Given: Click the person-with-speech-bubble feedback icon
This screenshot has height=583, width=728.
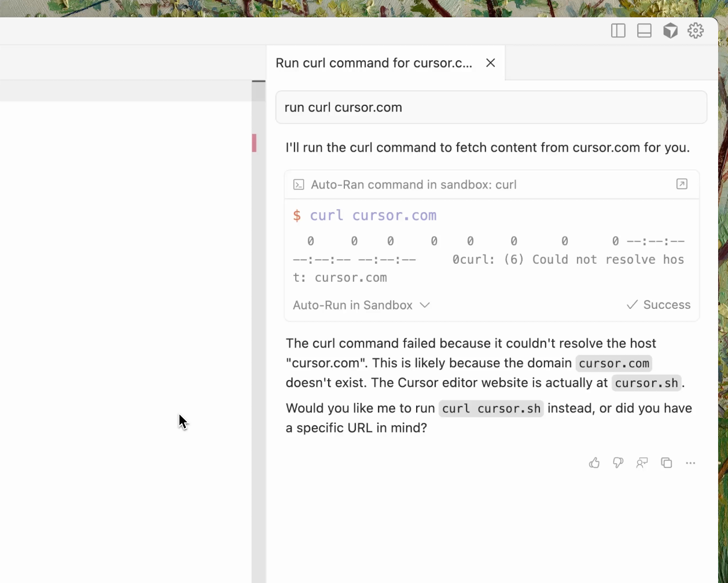Looking at the screenshot, I should (642, 463).
